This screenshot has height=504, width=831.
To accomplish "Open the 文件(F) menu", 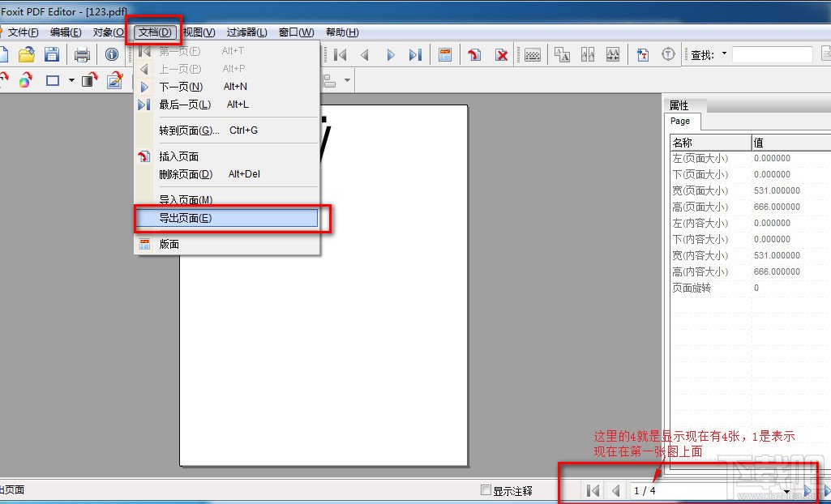I will coord(23,32).
